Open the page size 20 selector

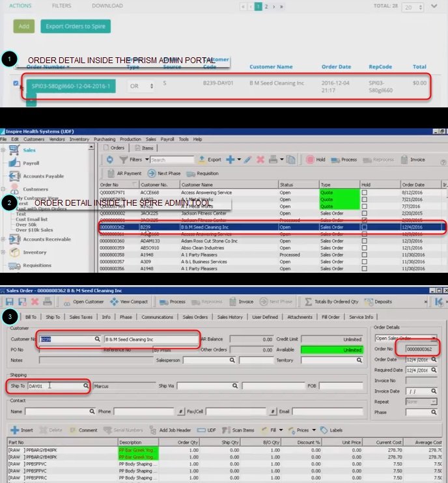pyautogui.click(x=413, y=7)
